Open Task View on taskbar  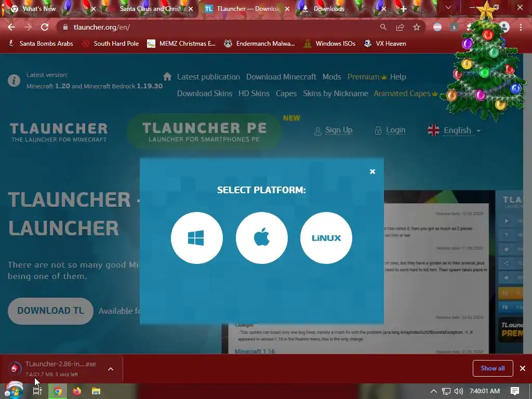(x=37, y=391)
